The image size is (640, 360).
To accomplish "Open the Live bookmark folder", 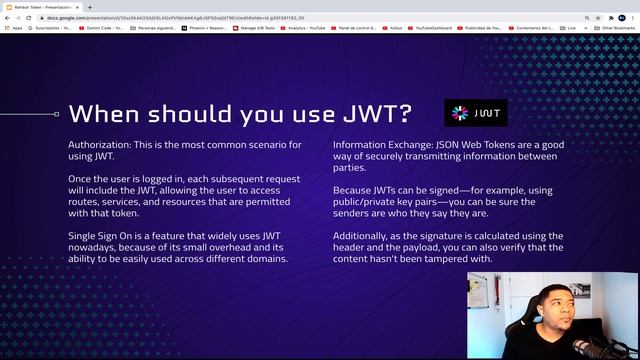I will coord(568,28).
